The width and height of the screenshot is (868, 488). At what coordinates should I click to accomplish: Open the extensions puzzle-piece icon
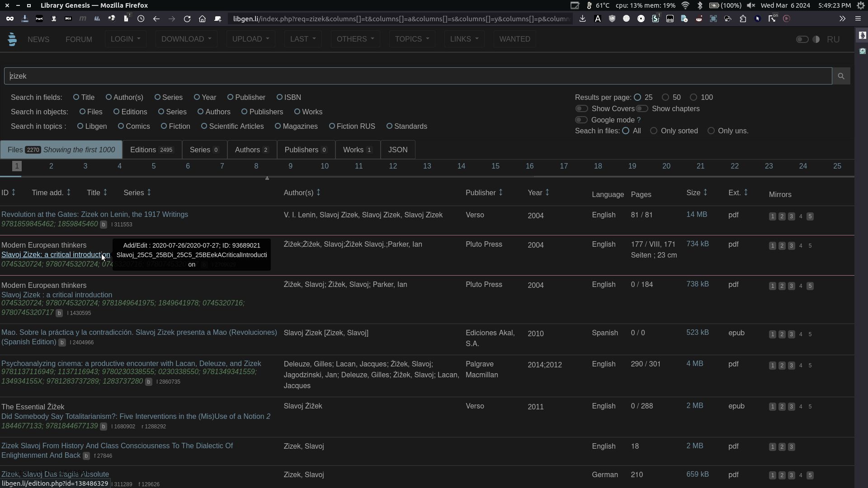(743, 19)
